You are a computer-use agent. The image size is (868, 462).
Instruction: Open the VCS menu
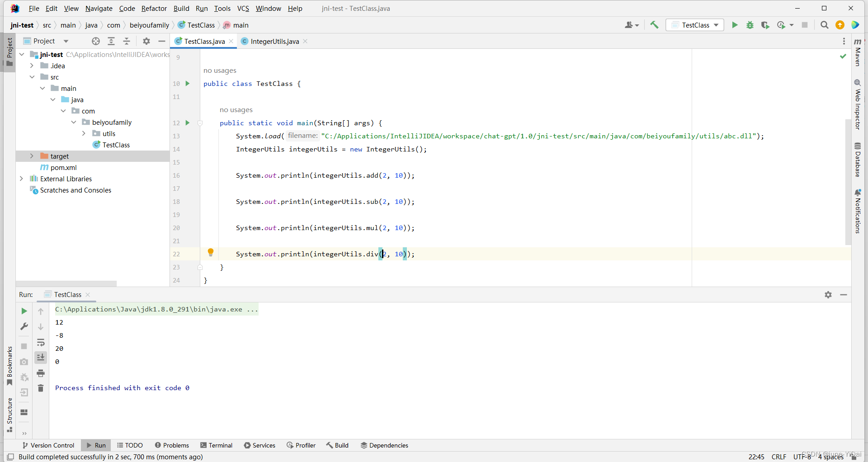tap(243, 8)
